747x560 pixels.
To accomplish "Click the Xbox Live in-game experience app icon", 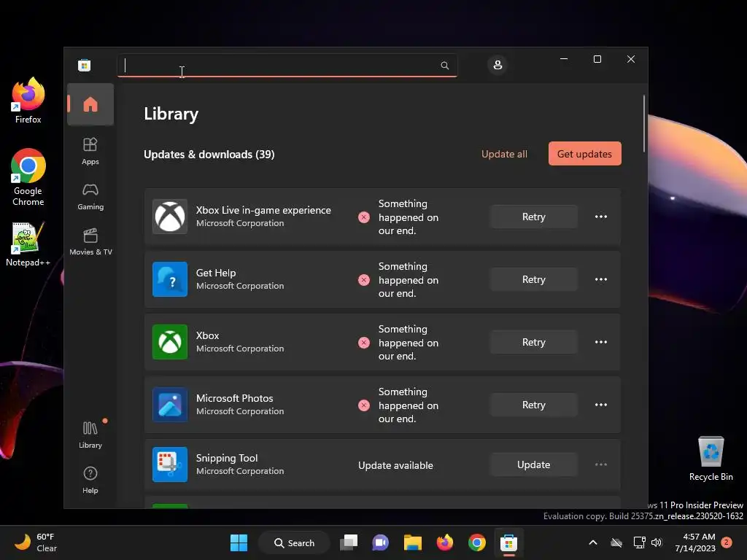I will pyautogui.click(x=169, y=217).
